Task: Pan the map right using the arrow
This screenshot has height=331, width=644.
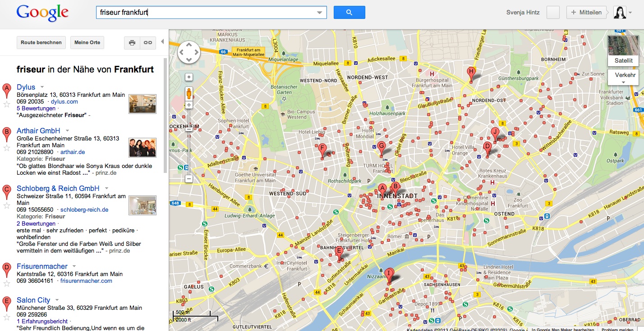Action: tap(196, 52)
